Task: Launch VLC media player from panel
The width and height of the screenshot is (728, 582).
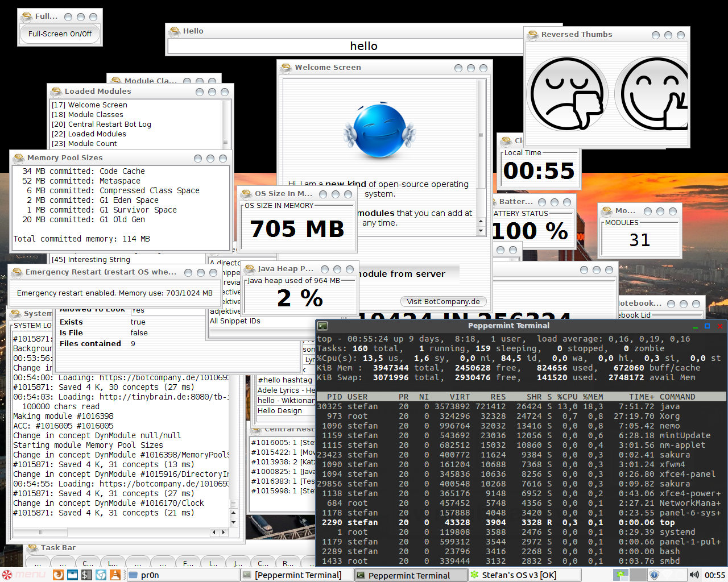Action: tap(115, 575)
